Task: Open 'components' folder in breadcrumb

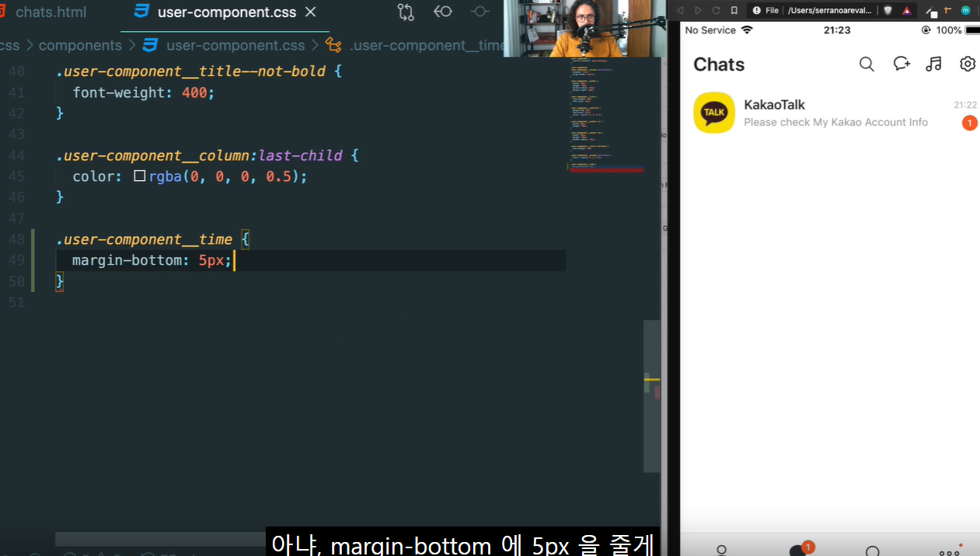Action: [x=80, y=45]
